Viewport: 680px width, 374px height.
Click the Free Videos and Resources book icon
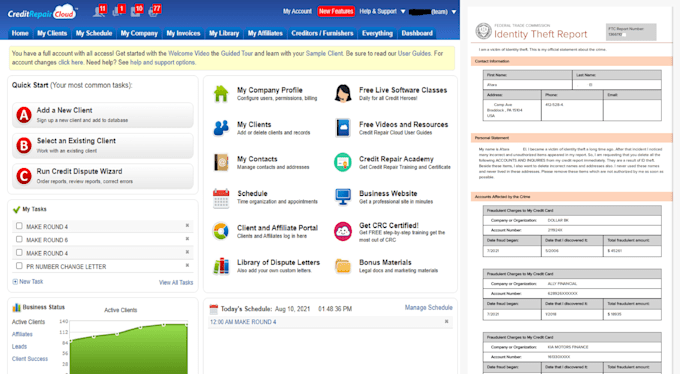click(343, 128)
